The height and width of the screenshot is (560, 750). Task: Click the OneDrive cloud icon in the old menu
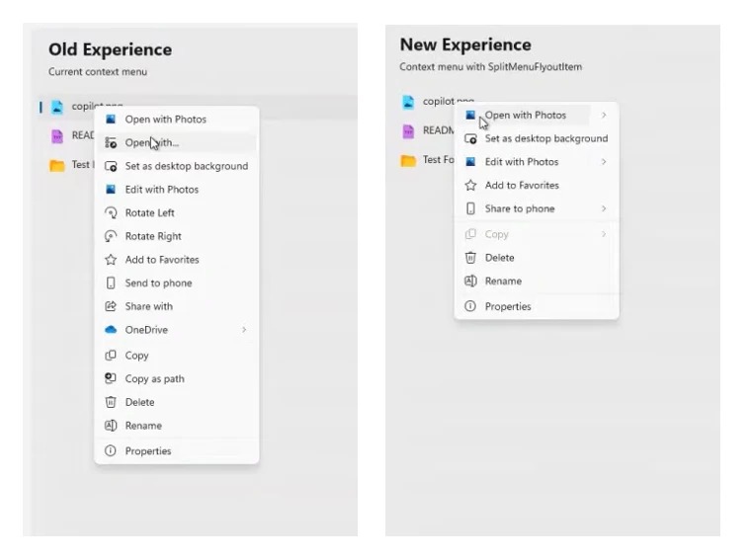(x=112, y=330)
